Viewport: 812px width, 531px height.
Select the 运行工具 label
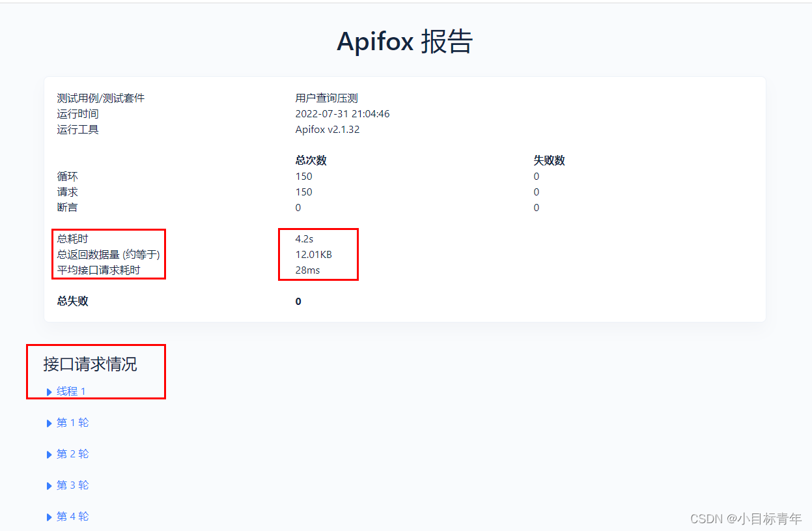click(78, 130)
